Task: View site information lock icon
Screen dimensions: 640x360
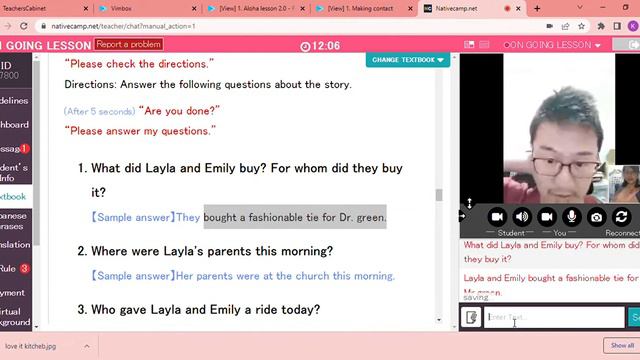Action: coord(43,26)
